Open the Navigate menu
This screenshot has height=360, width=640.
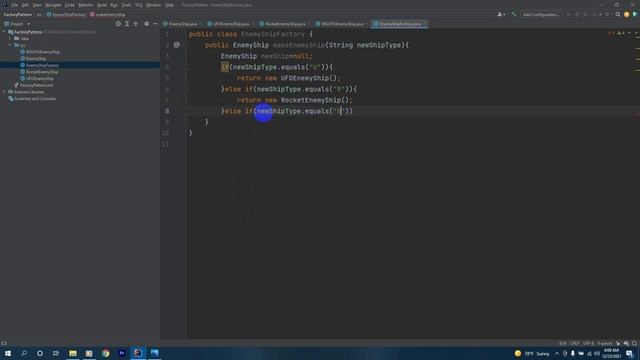pyautogui.click(x=53, y=5)
